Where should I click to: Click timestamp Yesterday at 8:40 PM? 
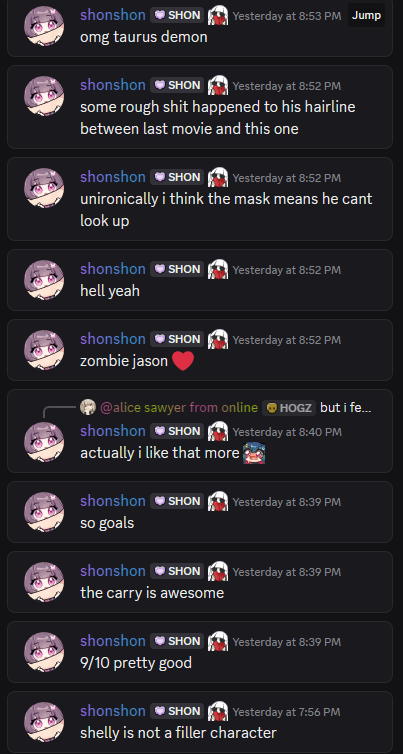tap(287, 432)
